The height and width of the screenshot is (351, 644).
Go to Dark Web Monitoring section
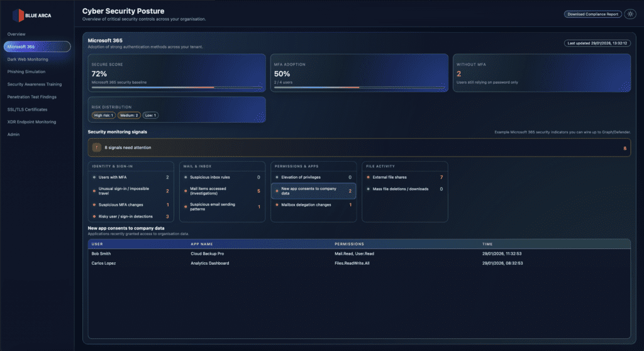pos(28,59)
